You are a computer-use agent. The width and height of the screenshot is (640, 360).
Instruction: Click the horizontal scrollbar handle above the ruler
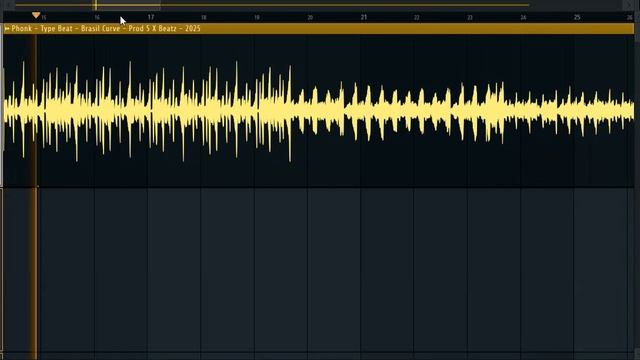pyautogui.click(x=127, y=5)
